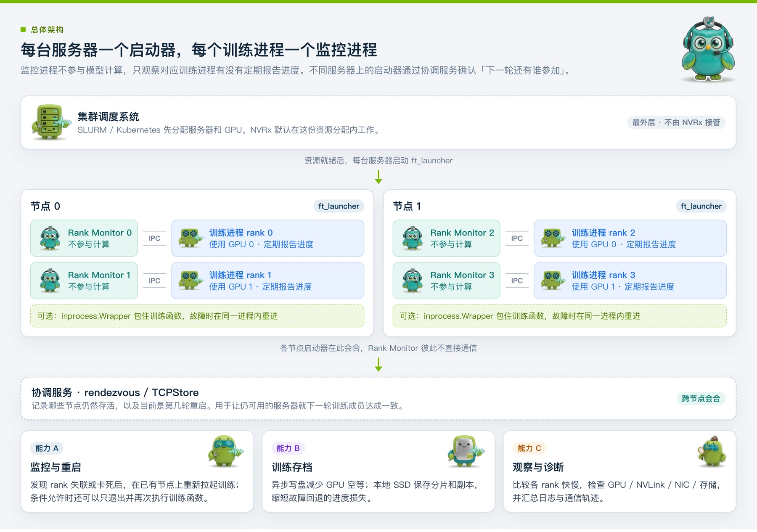Image resolution: width=757 pixels, height=532 pixels.
Task: Click the inprocess.Wrapper note in 节点 0
Action: (197, 316)
